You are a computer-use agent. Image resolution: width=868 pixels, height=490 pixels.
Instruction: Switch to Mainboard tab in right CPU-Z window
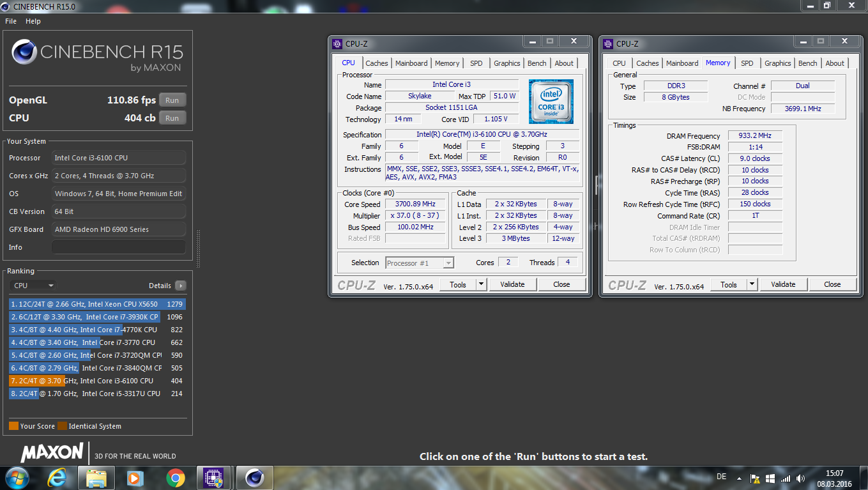[682, 63]
